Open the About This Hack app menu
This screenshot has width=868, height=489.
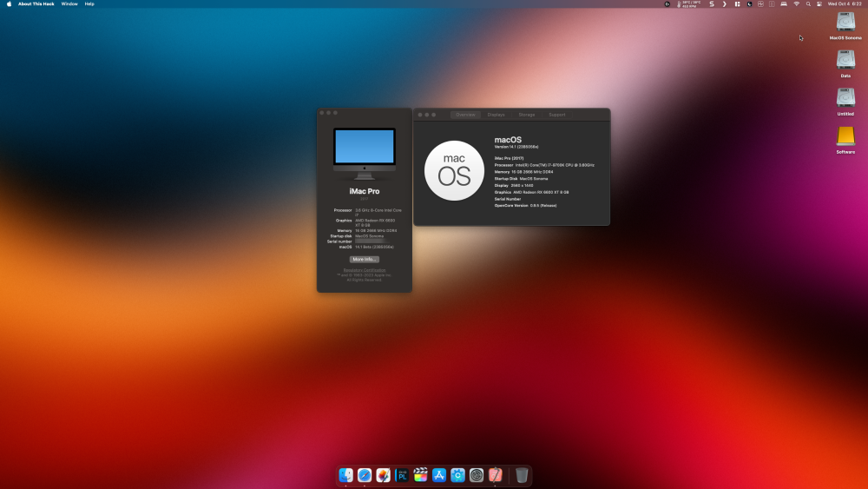pos(36,3)
